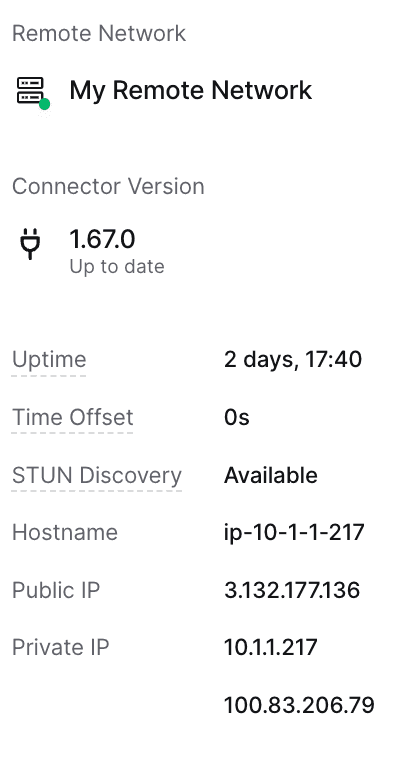Click the underlined Time Offset label
This screenshot has width=418, height=768.
73,417
